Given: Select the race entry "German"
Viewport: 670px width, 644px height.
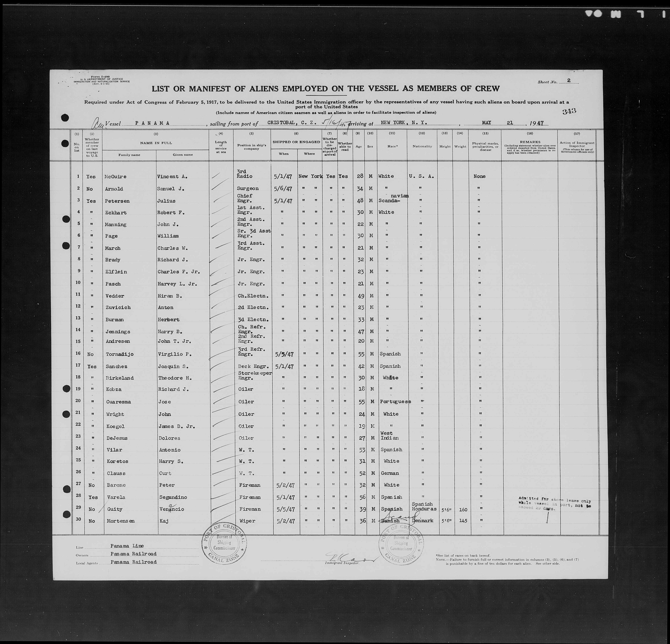Looking at the screenshot, I should click(390, 473).
